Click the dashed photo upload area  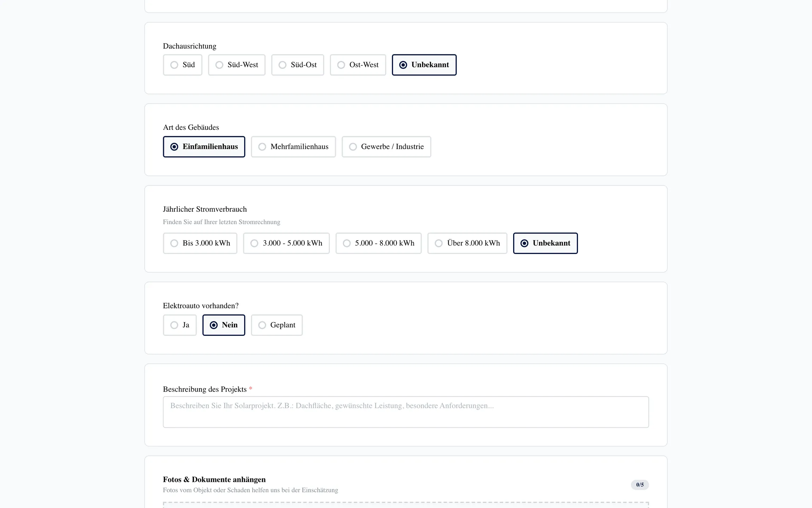click(406, 505)
